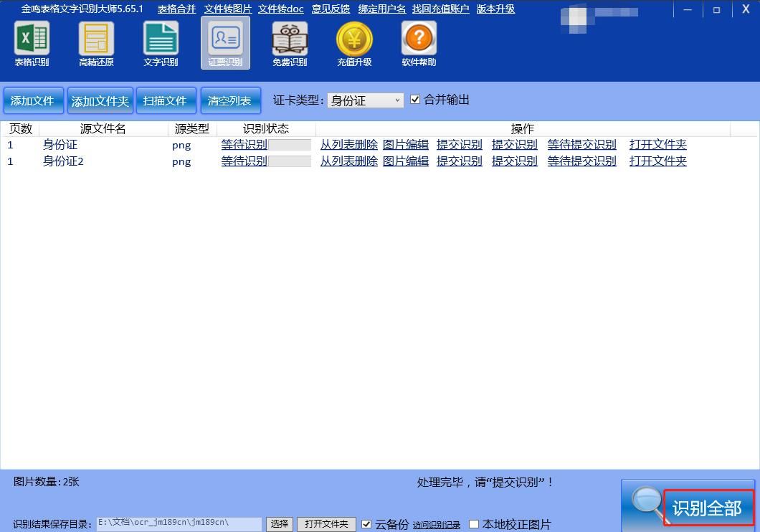
Task: Click the 页数 column header
Action: point(20,129)
